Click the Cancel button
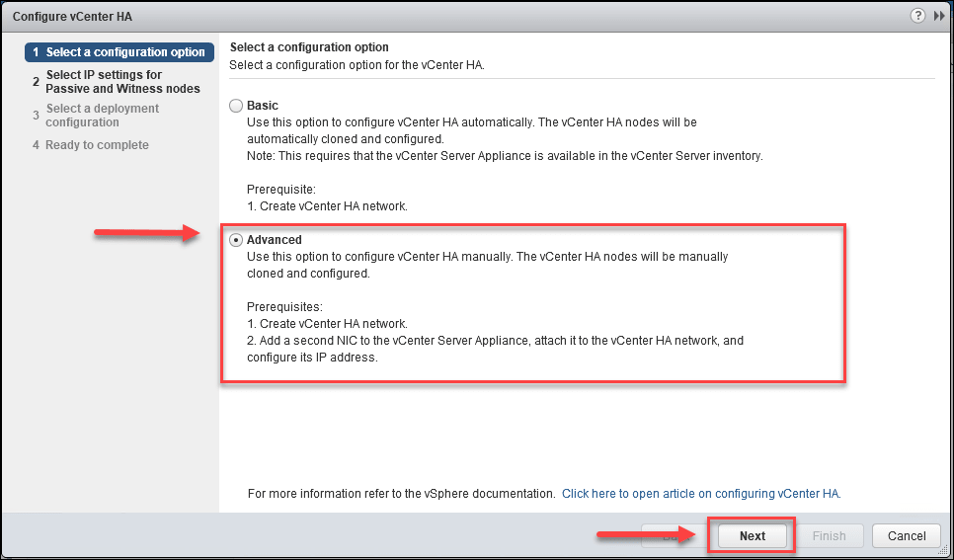Image resolution: width=954 pixels, height=560 pixels. tap(907, 535)
